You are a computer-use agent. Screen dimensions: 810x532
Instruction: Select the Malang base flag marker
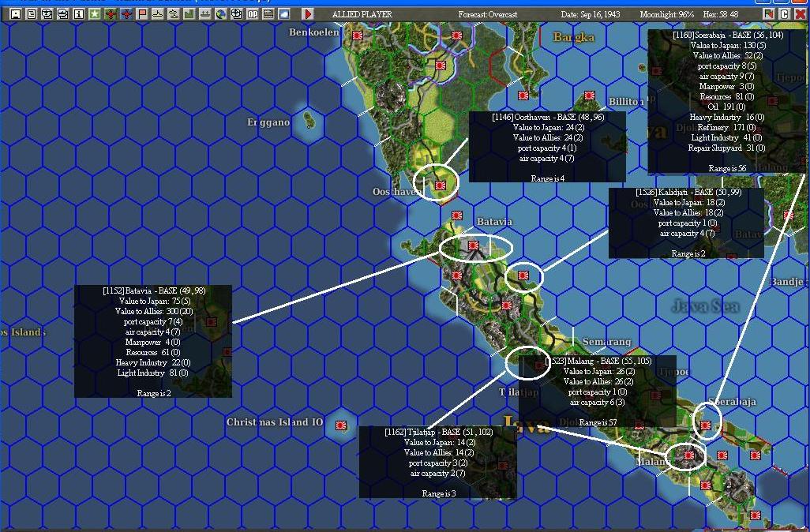(x=689, y=455)
